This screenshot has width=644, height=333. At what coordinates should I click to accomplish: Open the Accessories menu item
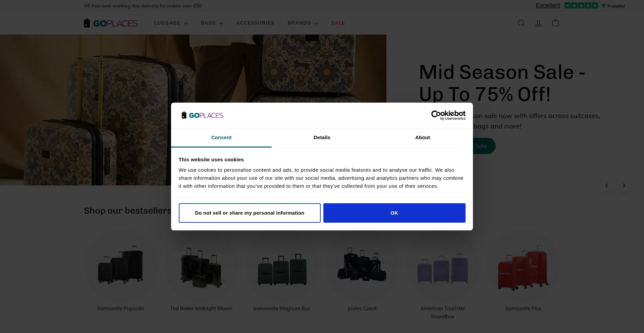coord(255,23)
